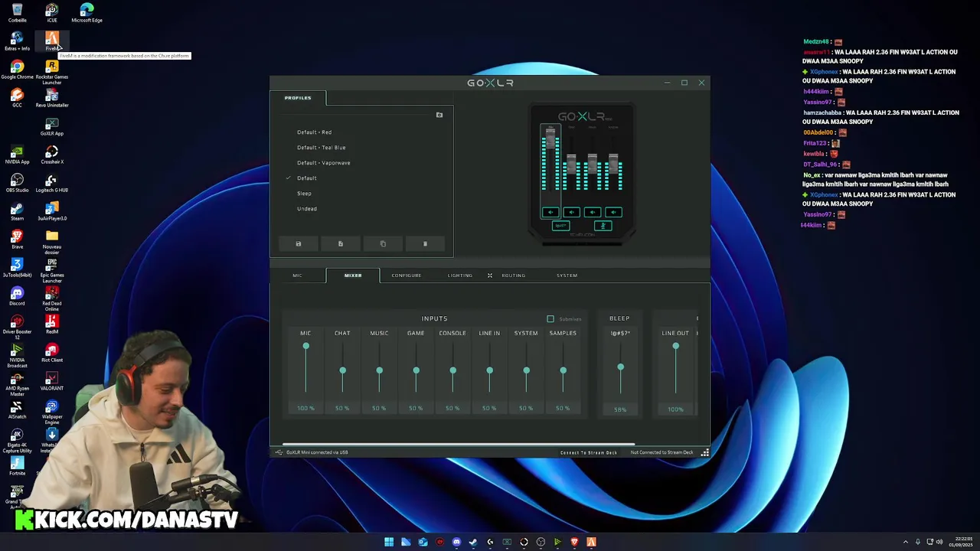Click the CONSOLE volume slider handle

(x=452, y=371)
